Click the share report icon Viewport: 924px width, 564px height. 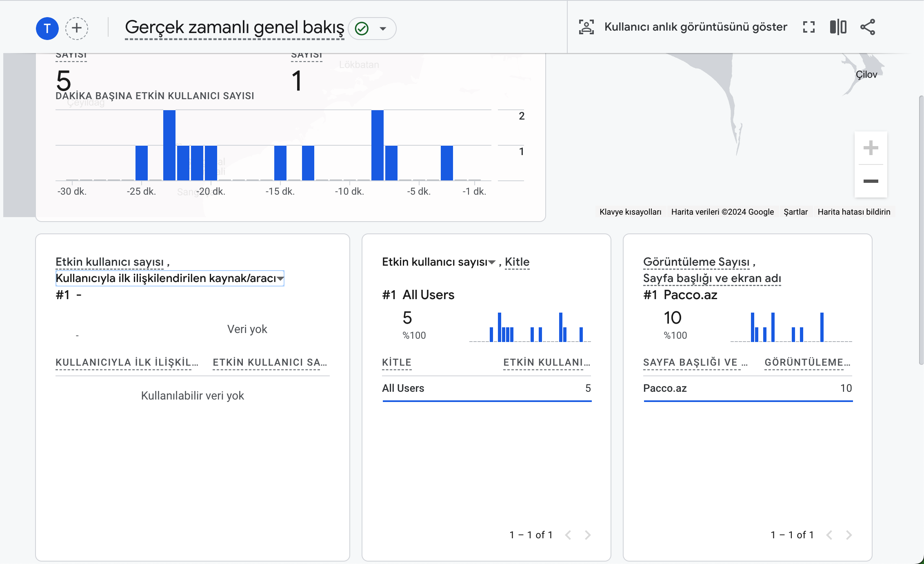(868, 27)
